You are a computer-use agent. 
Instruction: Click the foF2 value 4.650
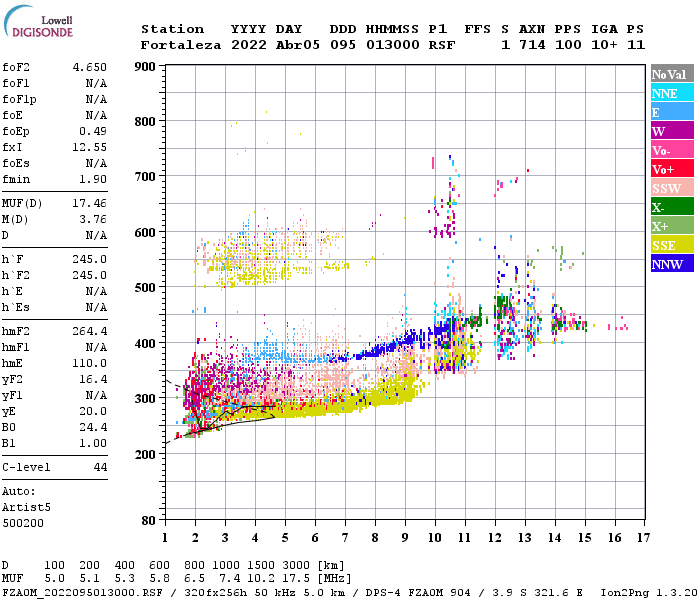[x=90, y=67]
